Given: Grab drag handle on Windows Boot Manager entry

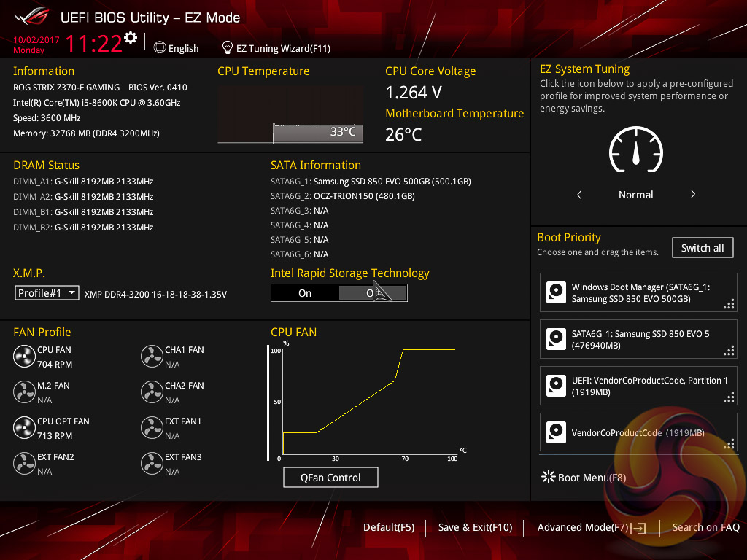Looking at the screenshot, I should pyautogui.click(x=729, y=304).
